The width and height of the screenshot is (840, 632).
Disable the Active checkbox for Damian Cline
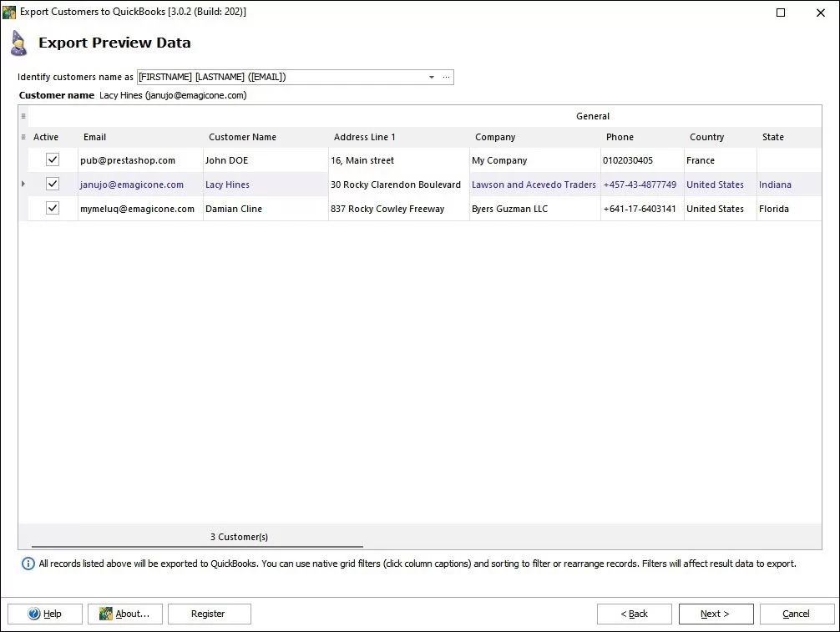point(52,208)
